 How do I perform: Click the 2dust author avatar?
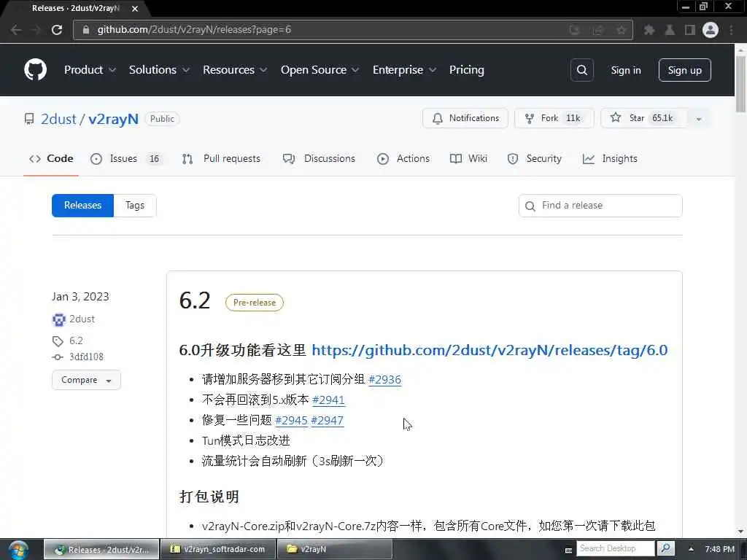coord(58,319)
